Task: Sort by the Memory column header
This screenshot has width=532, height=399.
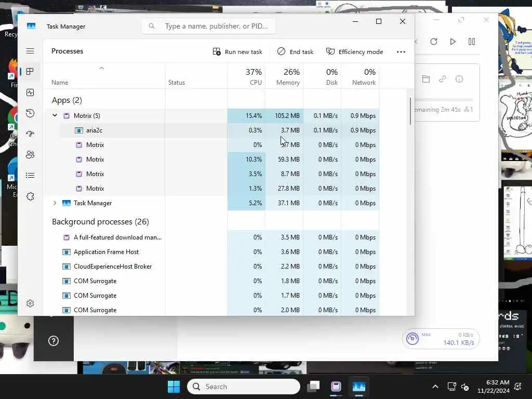Action: point(288,77)
